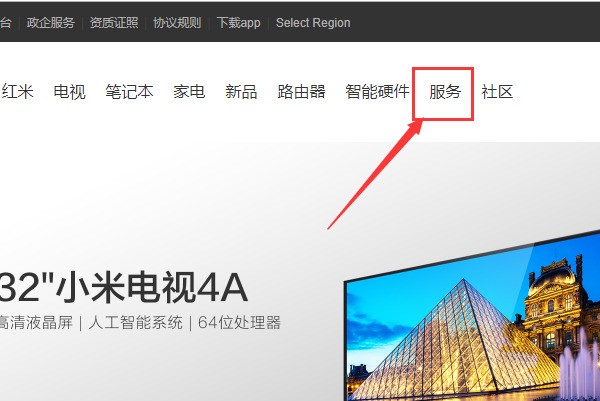Open the 协议规则 link
This screenshot has height=401, width=600.
[177, 23]
